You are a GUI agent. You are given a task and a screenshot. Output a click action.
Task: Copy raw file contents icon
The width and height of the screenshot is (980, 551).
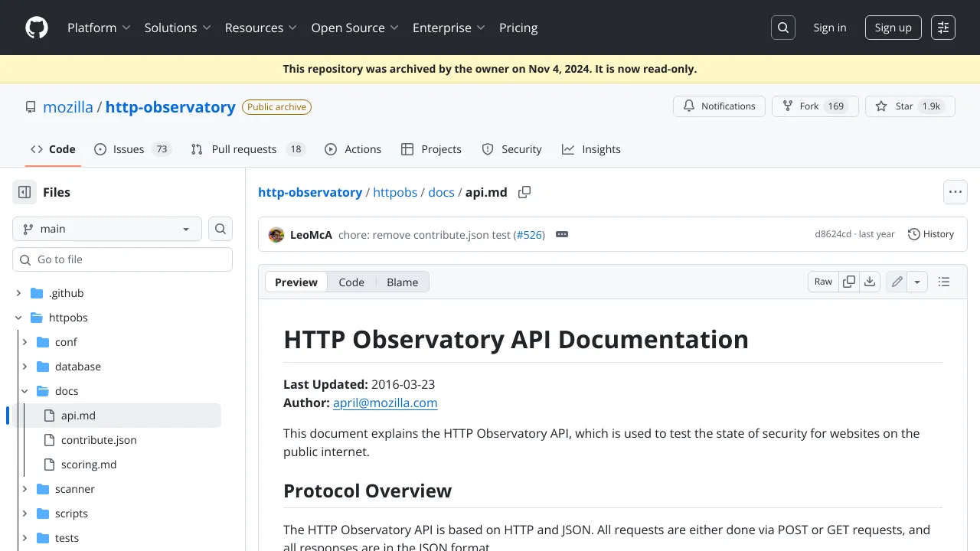coord(849,282)
